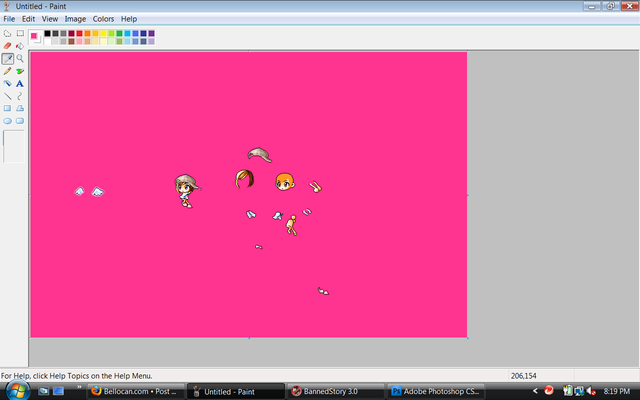Click the red antivirus tray icon
Viewport: 640px width, 400px height.
point(549,391)
